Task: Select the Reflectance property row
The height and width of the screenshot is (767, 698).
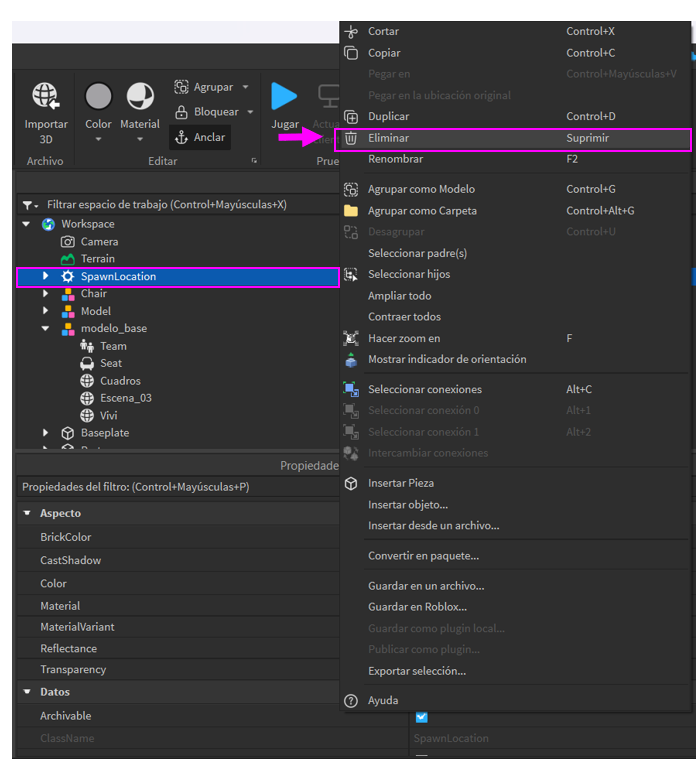Action: [178, 649]
